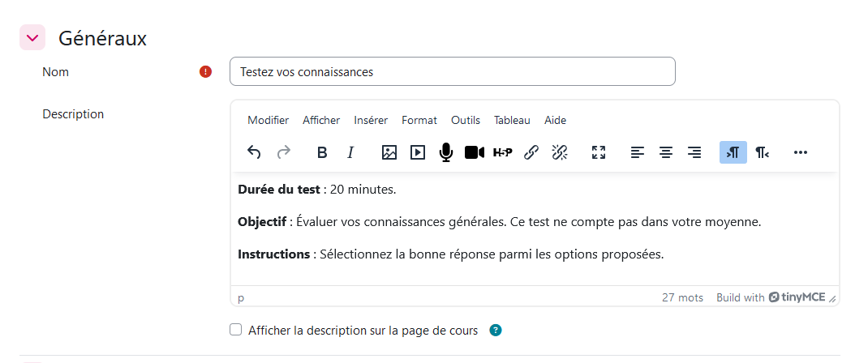Record audio with the microphone icon
The image size is (868, 363).
point(445,152)
